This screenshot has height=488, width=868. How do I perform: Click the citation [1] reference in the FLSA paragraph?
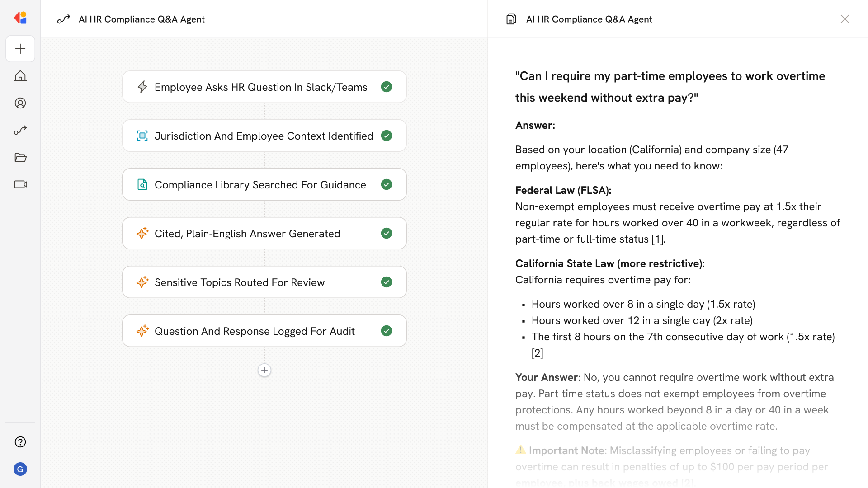pos(657,239)
